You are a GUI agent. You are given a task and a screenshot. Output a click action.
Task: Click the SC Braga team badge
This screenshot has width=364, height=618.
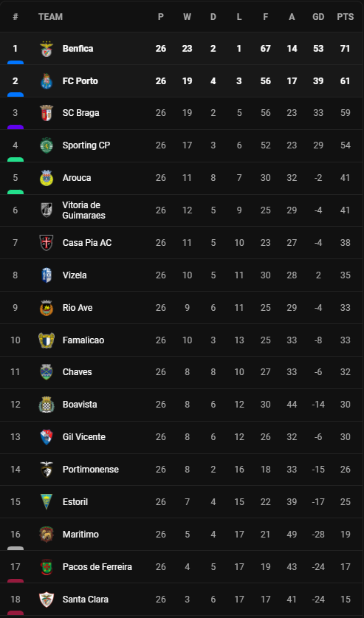(x=47, y=113)
